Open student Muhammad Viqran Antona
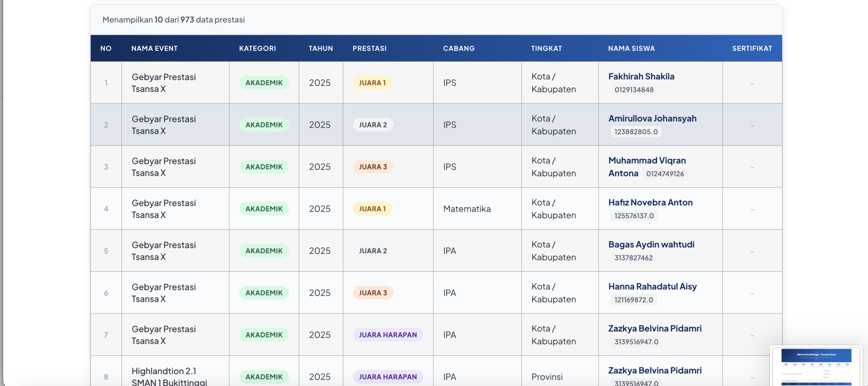Screen dimensions: 868x386 (x=647, y=167)
